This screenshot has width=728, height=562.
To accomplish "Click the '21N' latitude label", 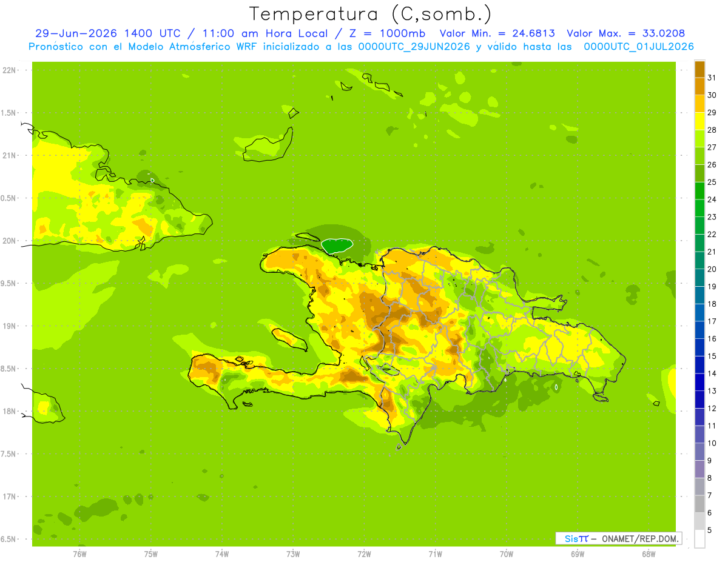I will coord(10,155).
